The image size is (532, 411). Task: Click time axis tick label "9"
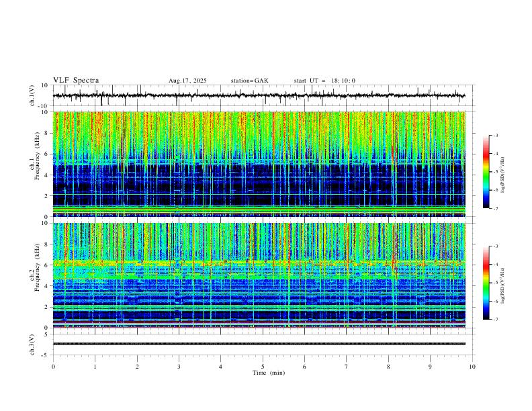pos(430,367)
